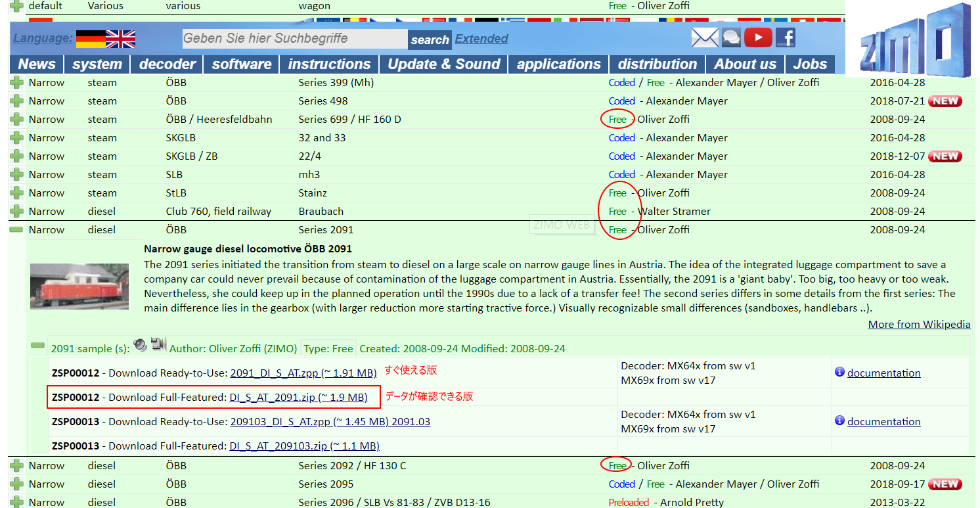Open the decoder menu item

[x=167, y=64]
